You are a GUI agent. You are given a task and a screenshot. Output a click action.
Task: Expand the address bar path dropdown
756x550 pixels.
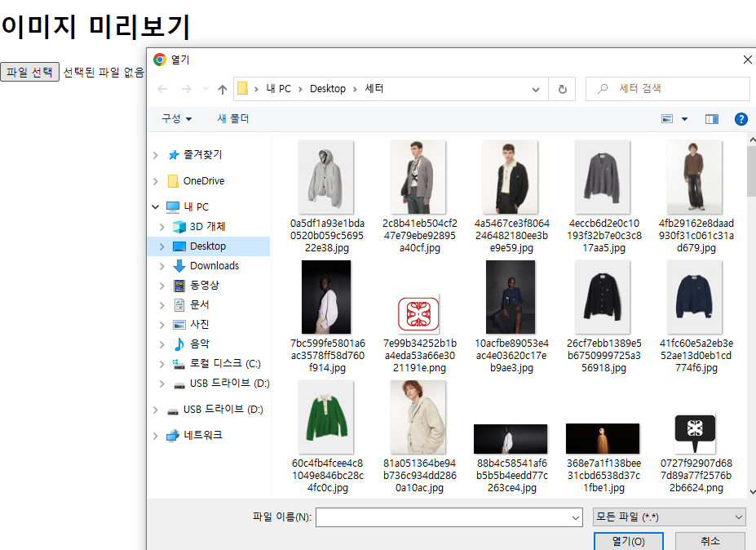coord(535,89)
